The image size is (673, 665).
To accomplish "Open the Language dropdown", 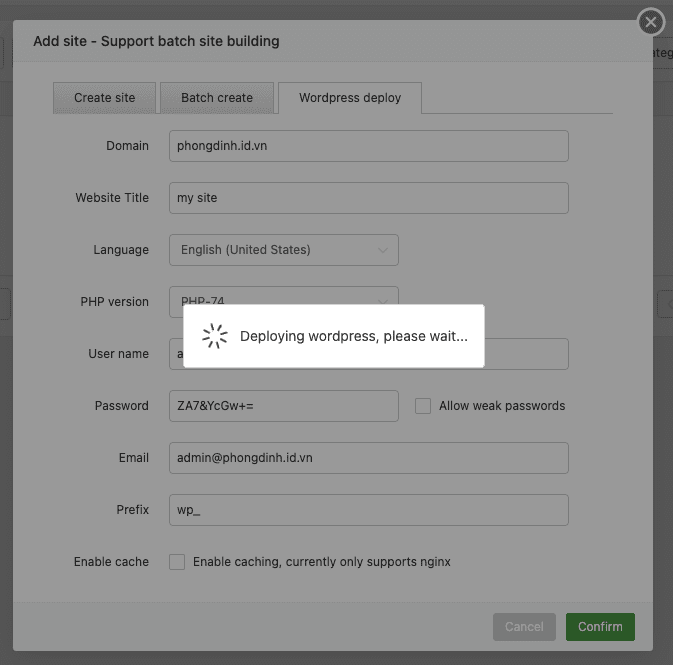I will pyautogui.click(x=284, y=250).
